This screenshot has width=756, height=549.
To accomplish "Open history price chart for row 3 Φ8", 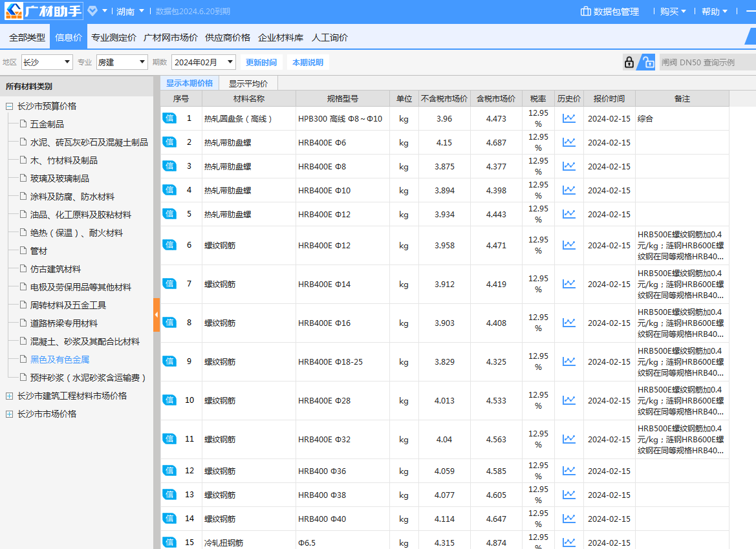I will click(x=569, y=166).
